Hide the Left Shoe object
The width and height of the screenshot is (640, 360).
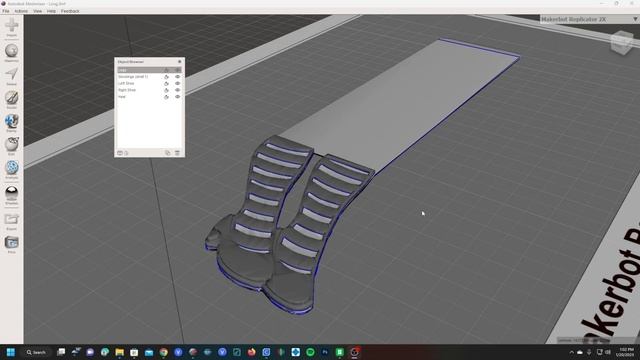coord(178,83)
